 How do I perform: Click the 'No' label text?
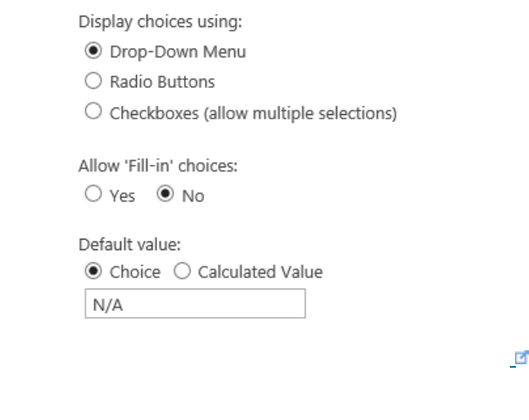(x=193, y=196)
